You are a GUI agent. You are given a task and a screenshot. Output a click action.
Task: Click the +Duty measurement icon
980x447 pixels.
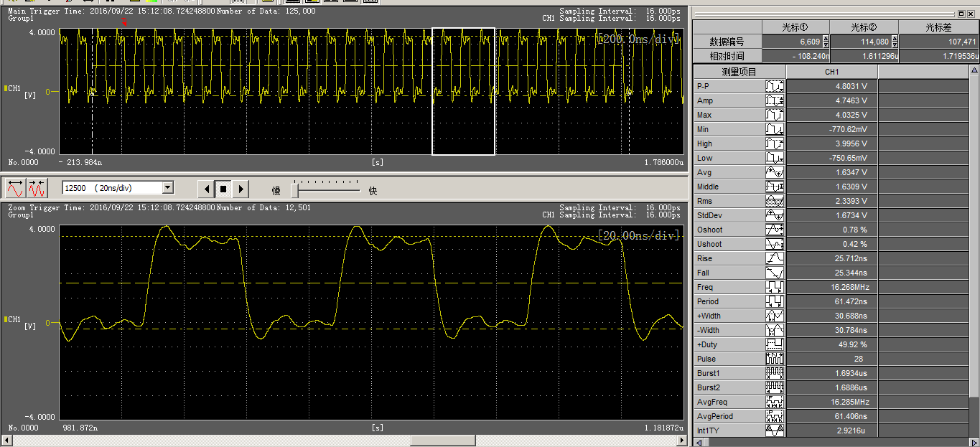click(x=775, y=344)
